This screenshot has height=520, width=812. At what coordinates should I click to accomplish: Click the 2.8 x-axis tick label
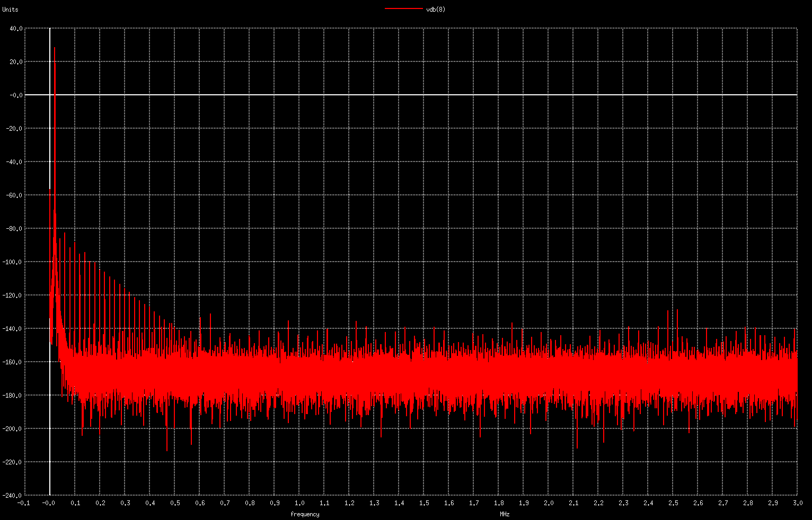(x=748, y=503)
